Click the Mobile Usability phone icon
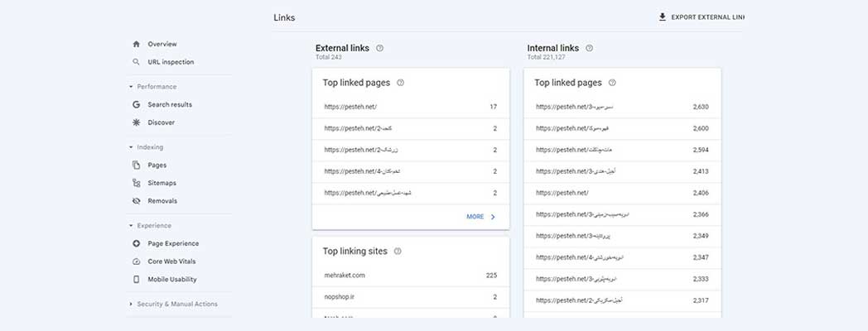 [x=136, y=280]
